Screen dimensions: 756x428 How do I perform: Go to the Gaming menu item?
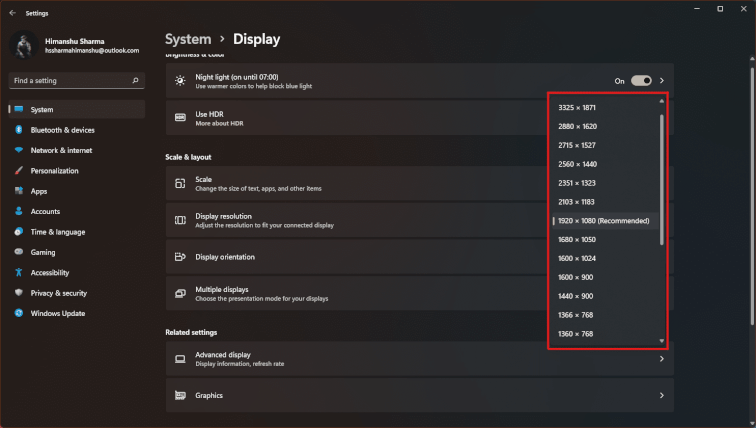pyautogui.click(x=77, y=252)
